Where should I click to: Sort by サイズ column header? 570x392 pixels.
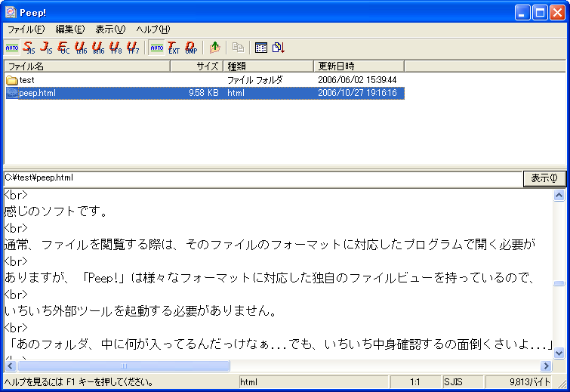[x=196, y=66]
